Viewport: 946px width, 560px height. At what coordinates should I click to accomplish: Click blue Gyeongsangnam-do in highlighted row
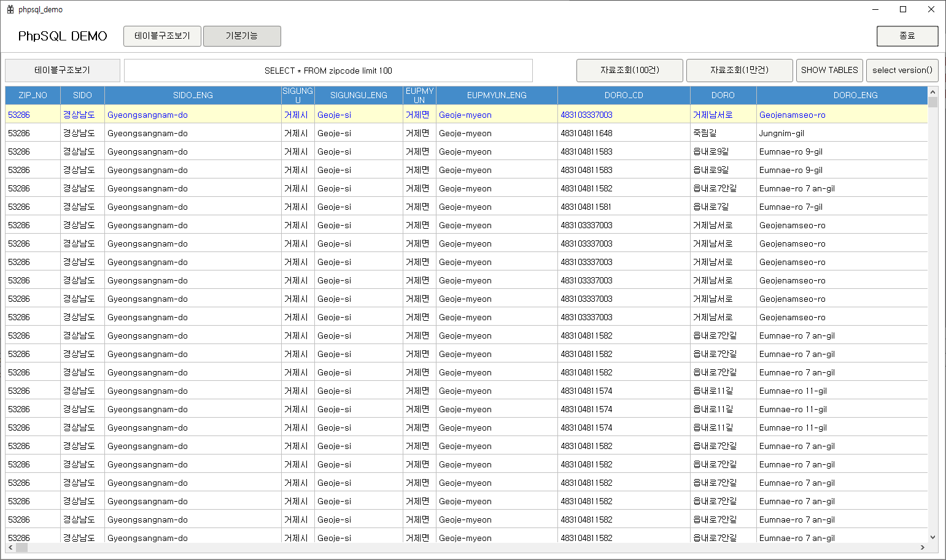click(193, 115)
